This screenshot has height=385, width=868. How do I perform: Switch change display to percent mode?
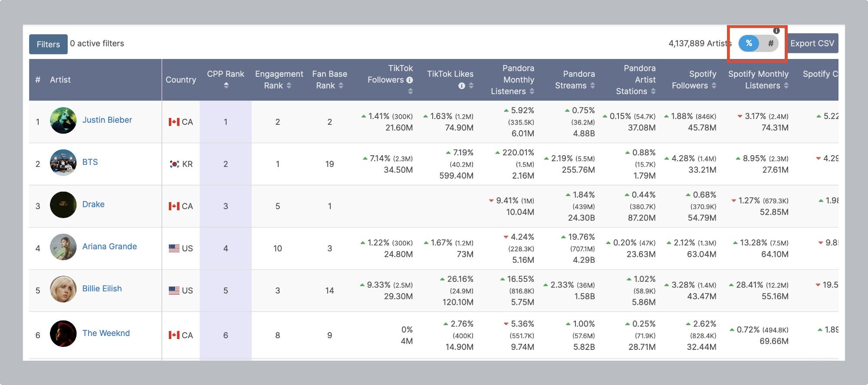coord(749,43)
